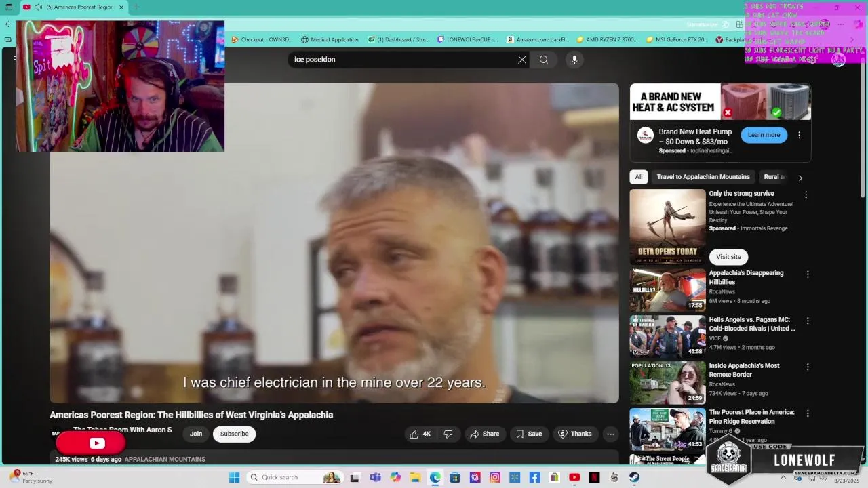
Task: Send a Thanks to the creator
Action: click(x=575, y=434)
